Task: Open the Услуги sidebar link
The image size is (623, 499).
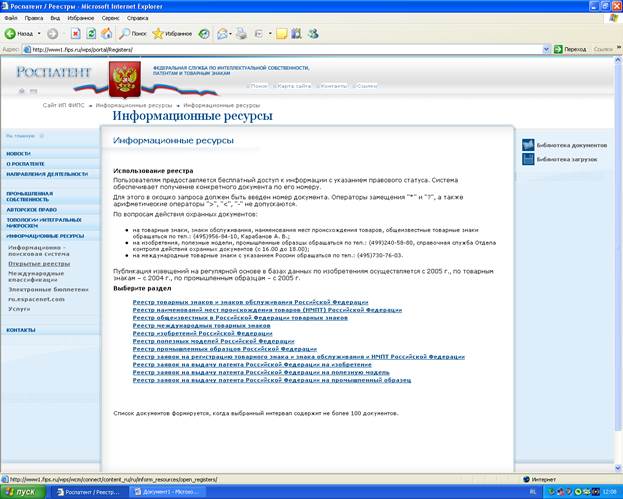Action: point(19,309)
